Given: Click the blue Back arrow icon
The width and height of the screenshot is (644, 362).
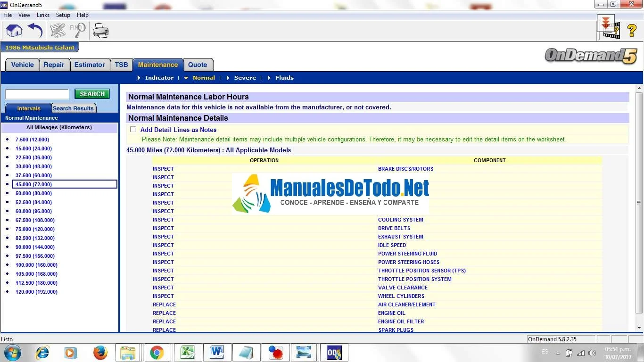Looking at the screenshot, I should click(x=35, y=31).
